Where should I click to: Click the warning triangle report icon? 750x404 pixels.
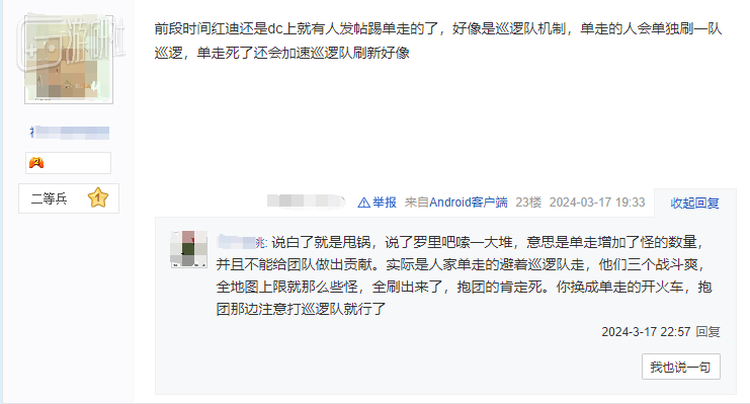(x=364, y=203)
